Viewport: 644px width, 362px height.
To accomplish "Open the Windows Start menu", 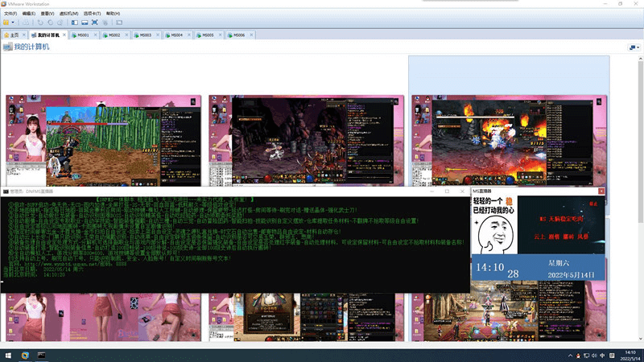I will pyautogui.click(x=8, y=356).
